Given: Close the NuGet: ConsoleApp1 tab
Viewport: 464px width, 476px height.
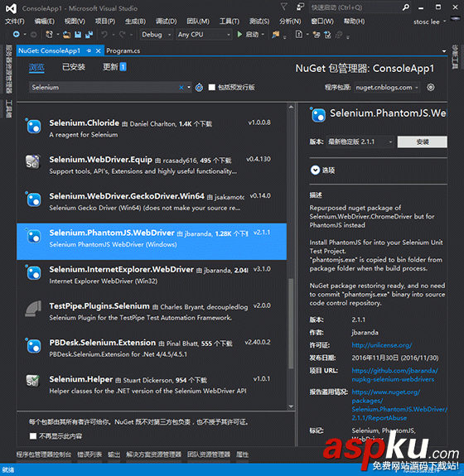Looking at the screenshot, I should [x=98, y=50].
